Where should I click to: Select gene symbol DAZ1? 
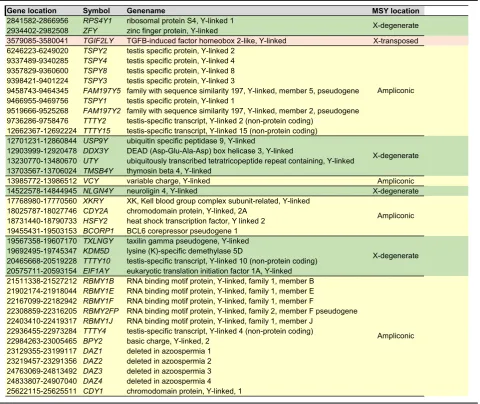93,351
